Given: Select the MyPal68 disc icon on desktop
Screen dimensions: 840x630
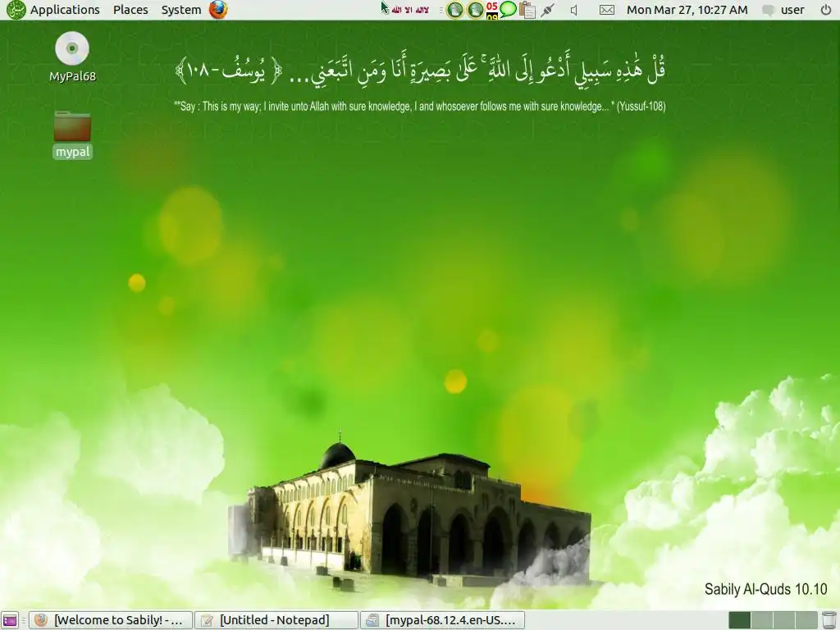Looking at the screenshot, I should [x=72, y=57].
